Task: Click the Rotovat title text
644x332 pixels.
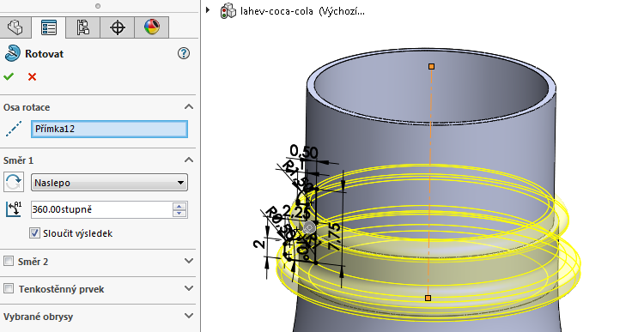Action: click(x=45, y=54)
